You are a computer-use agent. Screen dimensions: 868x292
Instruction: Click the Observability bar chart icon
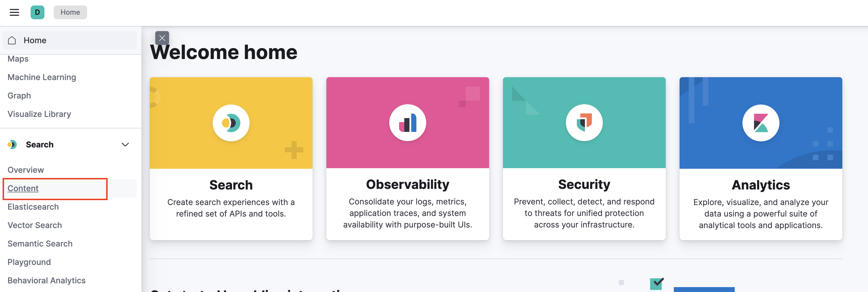[407, 122]
